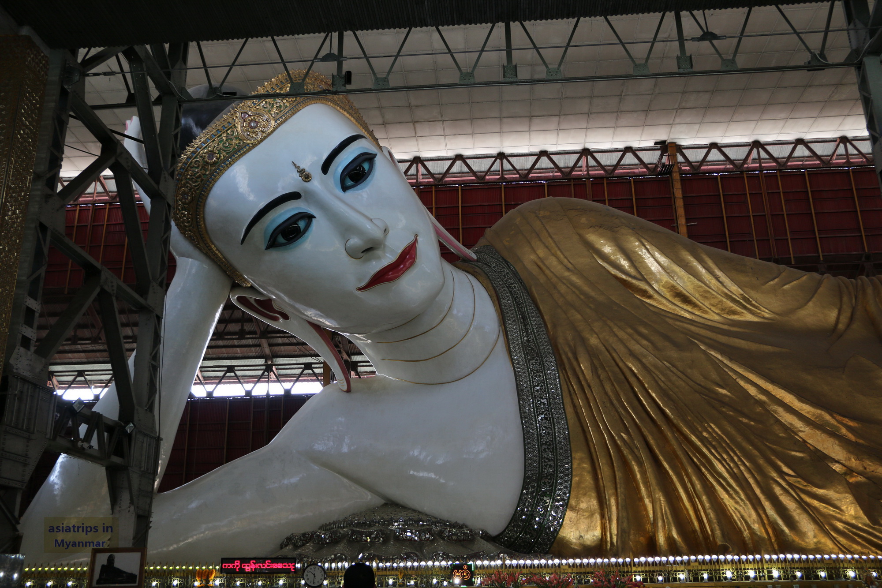Click the red Burmese LED sign
This screenshot has height=588, width=882.
click(258, 566)
